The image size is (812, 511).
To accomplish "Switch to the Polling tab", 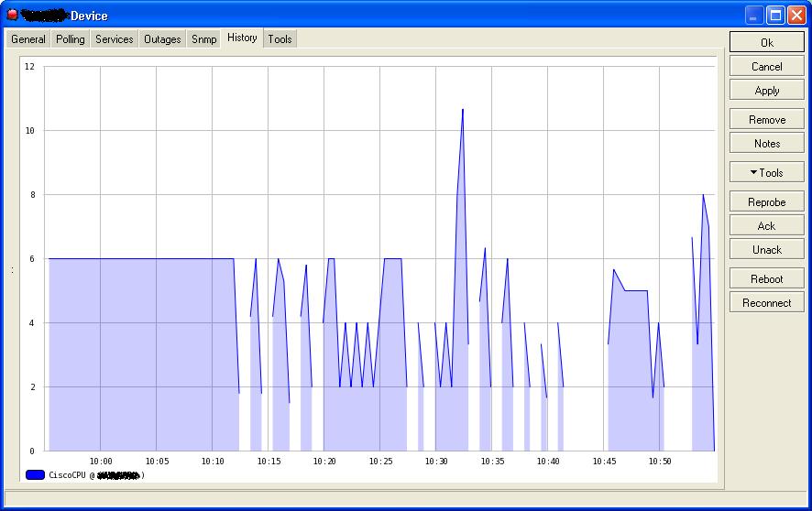I will click(x=71, y=39).
